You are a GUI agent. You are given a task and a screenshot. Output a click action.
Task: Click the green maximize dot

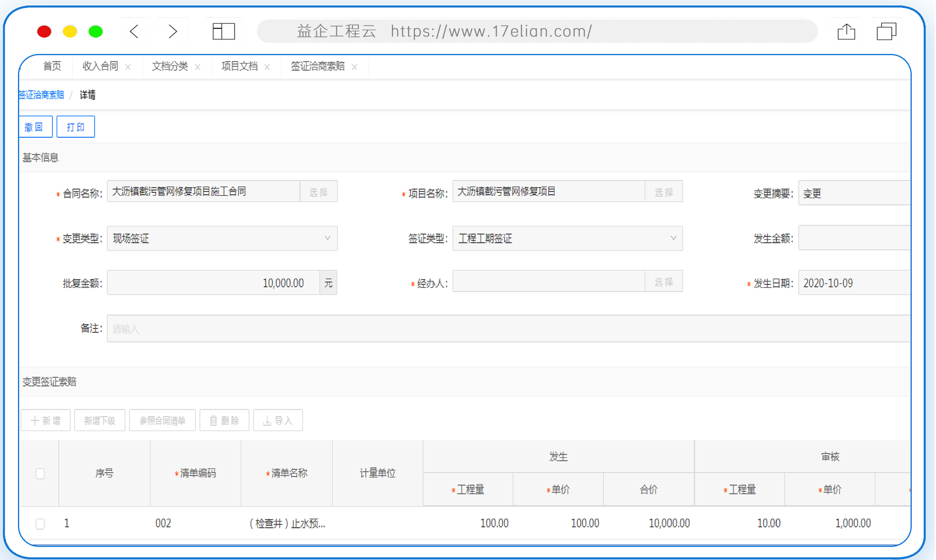[95, 31]
